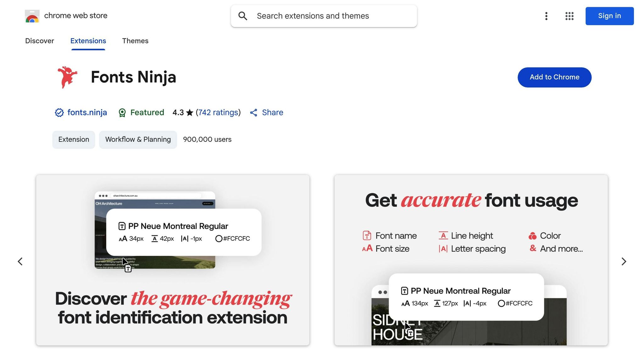Open the fonts.ninja website link
The image size is (644, 362).
pos(87,112)
